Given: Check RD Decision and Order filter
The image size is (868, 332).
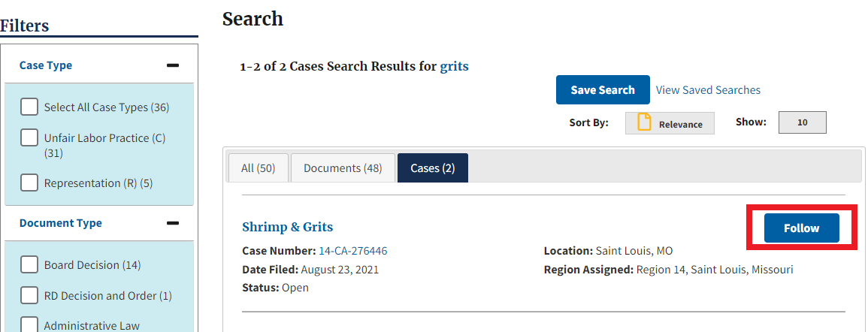Looking at the screenshot, I should point(29,295).
